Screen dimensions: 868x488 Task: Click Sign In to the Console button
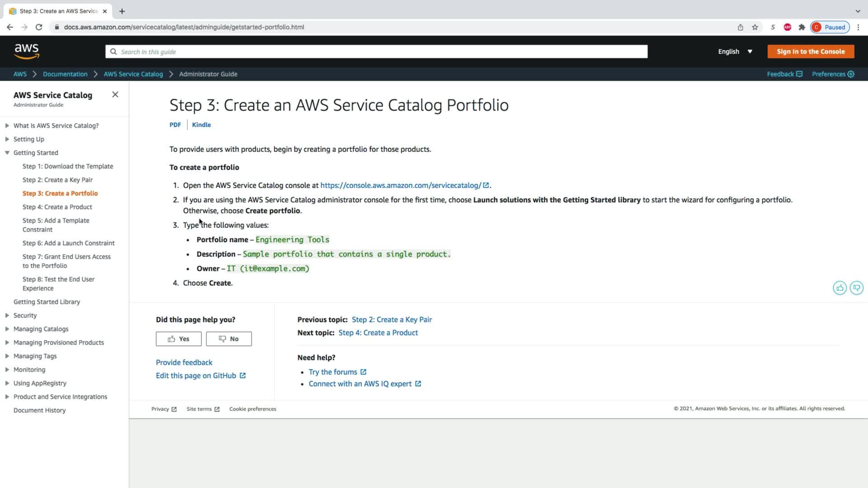coord(811,52)
